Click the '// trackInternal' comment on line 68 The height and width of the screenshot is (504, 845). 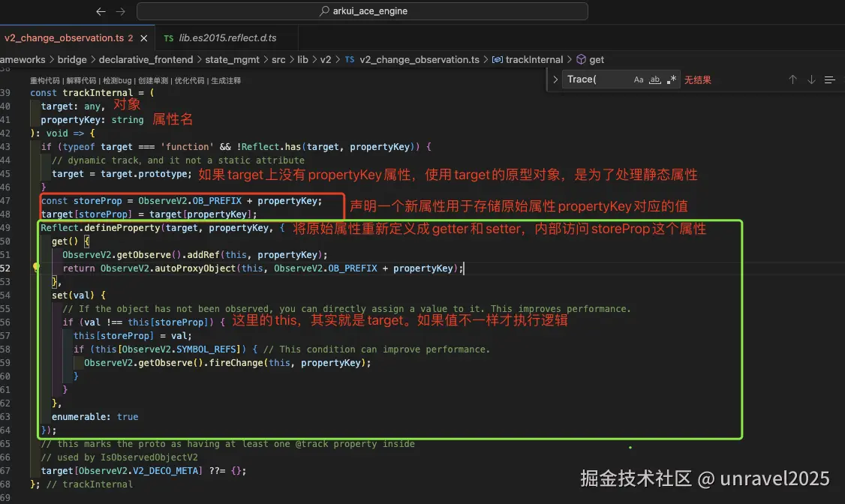[89, 484]
